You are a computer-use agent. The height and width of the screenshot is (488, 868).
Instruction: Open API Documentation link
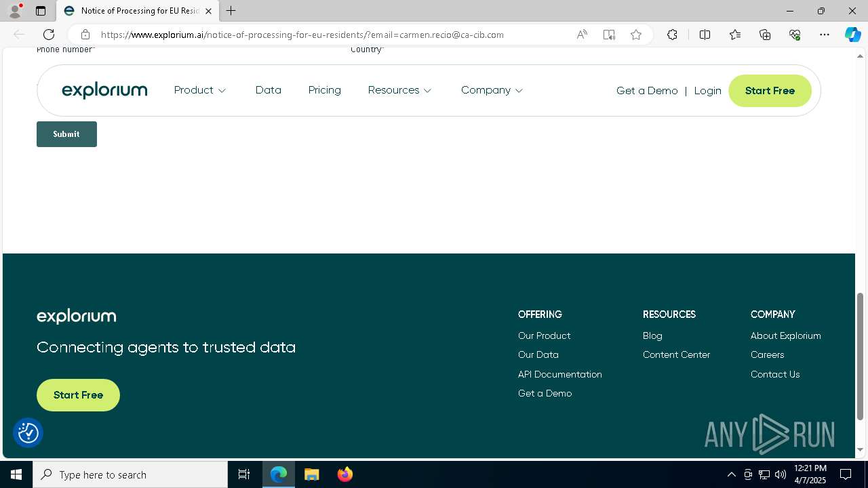(560, 374)
